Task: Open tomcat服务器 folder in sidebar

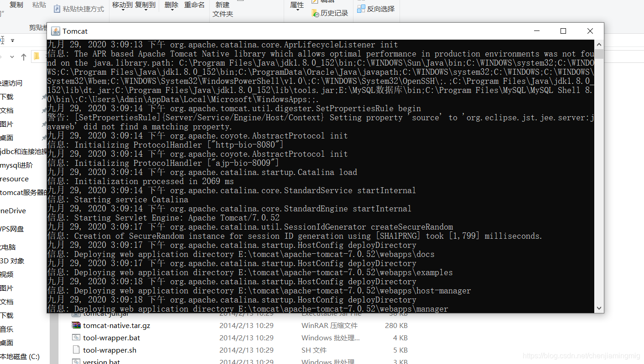Action: coord(24,192)
